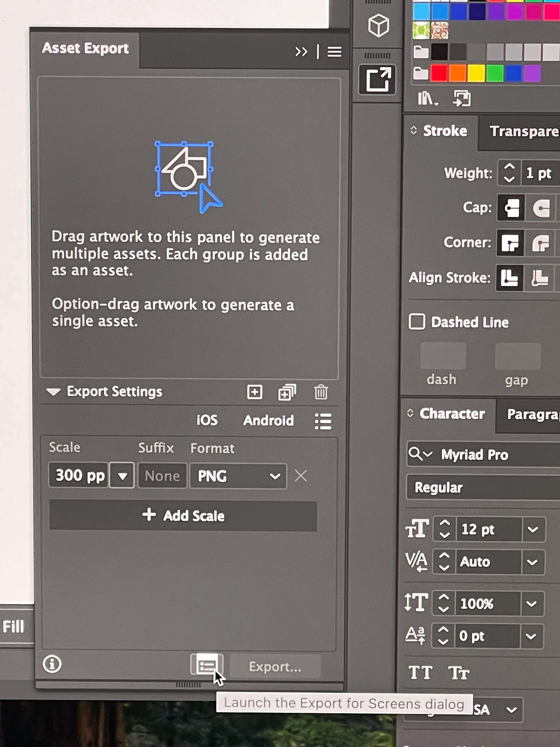Collapse the Export Settings section
560x747 pixels.
pyautogui.click(x=53, y=392)
